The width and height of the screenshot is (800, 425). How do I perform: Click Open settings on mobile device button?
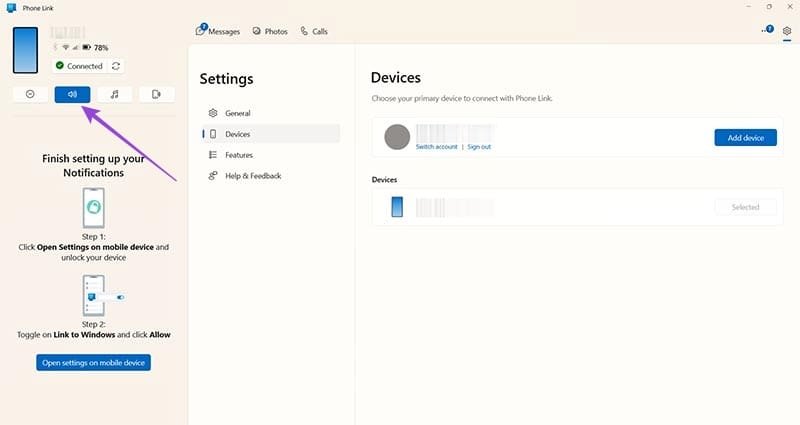pos(93,363)
